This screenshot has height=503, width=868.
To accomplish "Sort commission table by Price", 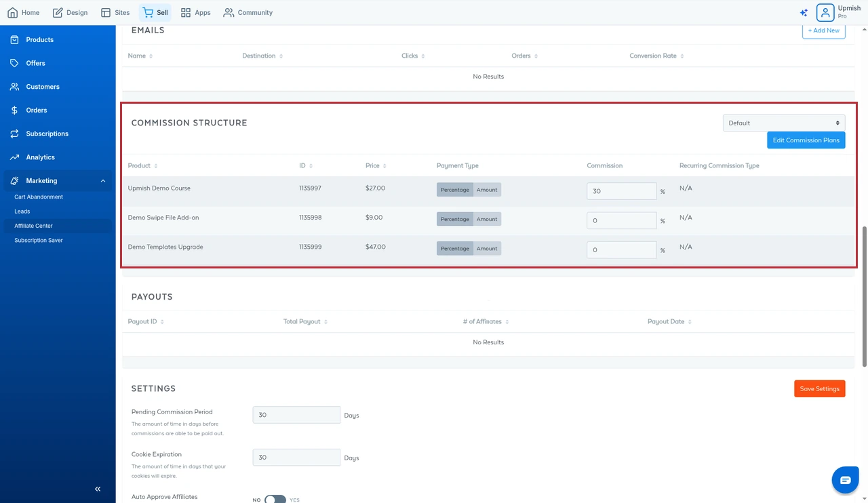I will (376, 165).
